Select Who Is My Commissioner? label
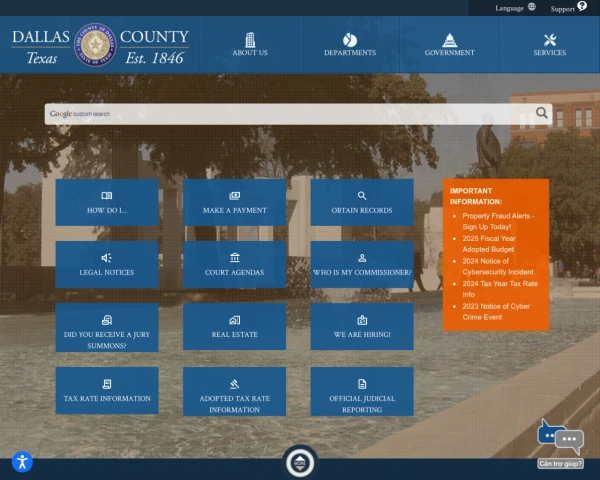 362,272
